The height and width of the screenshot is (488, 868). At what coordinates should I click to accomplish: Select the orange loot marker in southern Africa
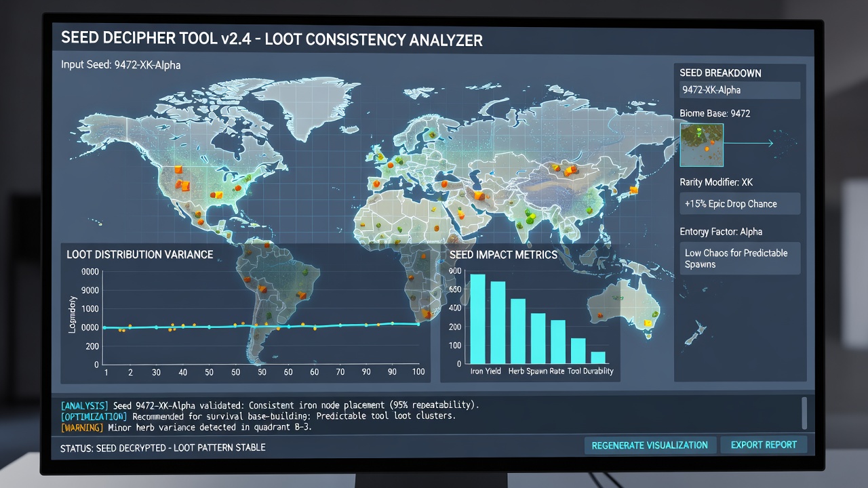point(426,313)
